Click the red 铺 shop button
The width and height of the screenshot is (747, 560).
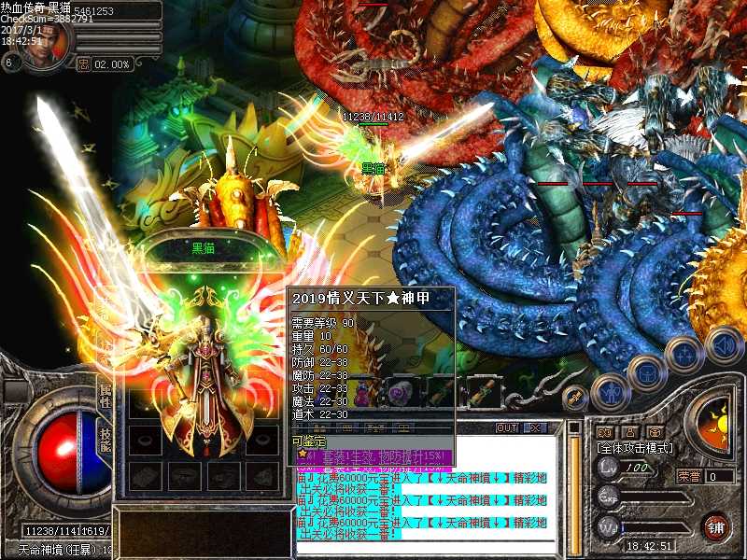(x=716, y=527)
